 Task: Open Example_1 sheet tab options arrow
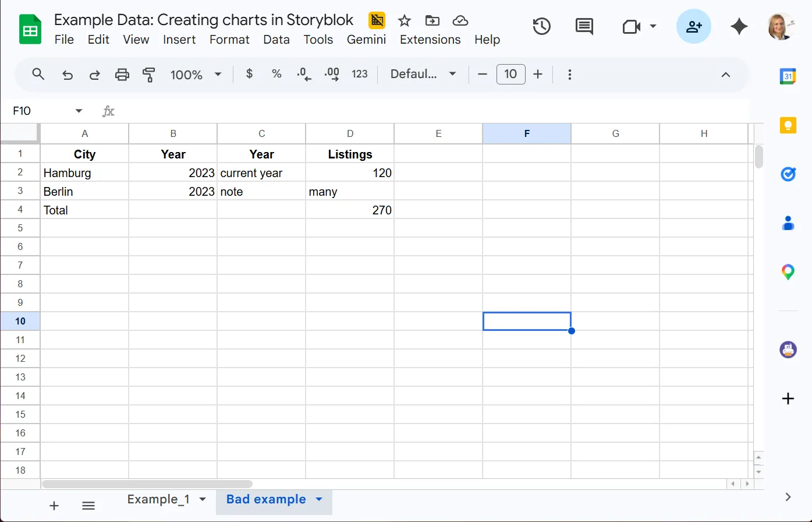click(203, 499)
